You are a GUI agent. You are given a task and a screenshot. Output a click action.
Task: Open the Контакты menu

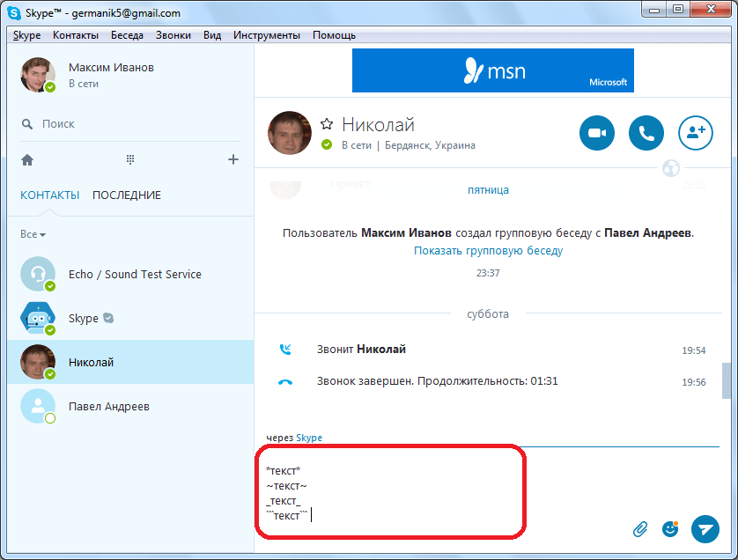tap(76, 35)
